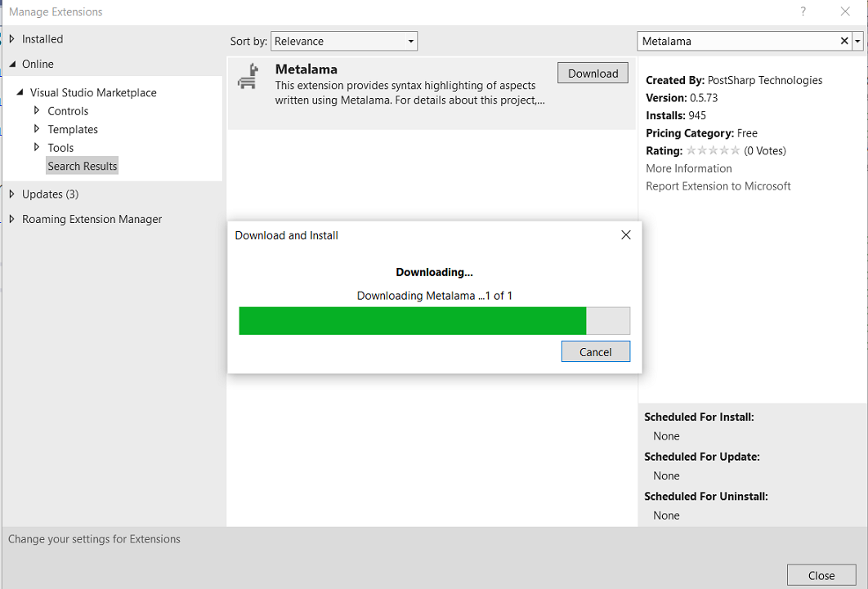Open the search box dropdown arrow
The image size is (868, 589).
point(857,41)
